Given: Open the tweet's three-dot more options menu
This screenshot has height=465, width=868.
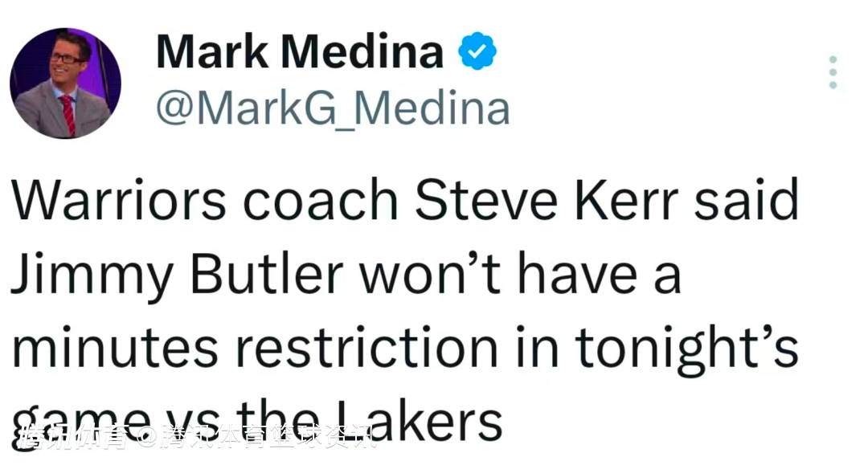Looking at the screenshot, I should pyautogui.click(x=833, y=72).
